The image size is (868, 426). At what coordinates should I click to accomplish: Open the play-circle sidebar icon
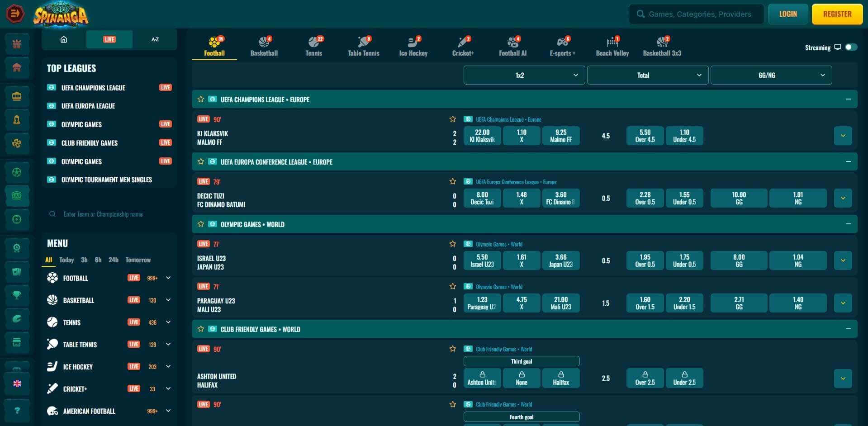(17, 219)
